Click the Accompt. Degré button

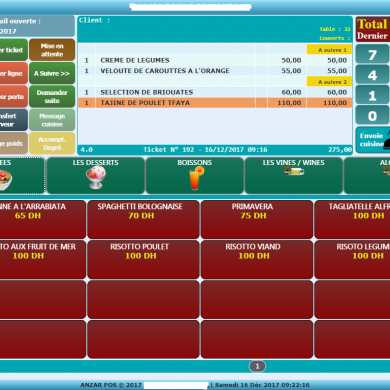coord(52,143)
